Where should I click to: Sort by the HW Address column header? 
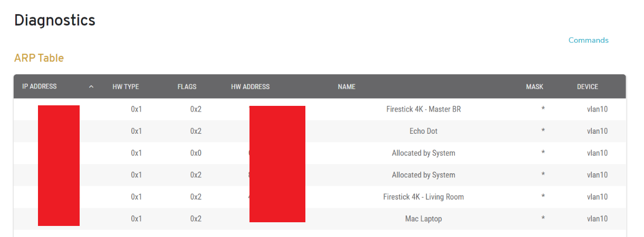(250, 87)
